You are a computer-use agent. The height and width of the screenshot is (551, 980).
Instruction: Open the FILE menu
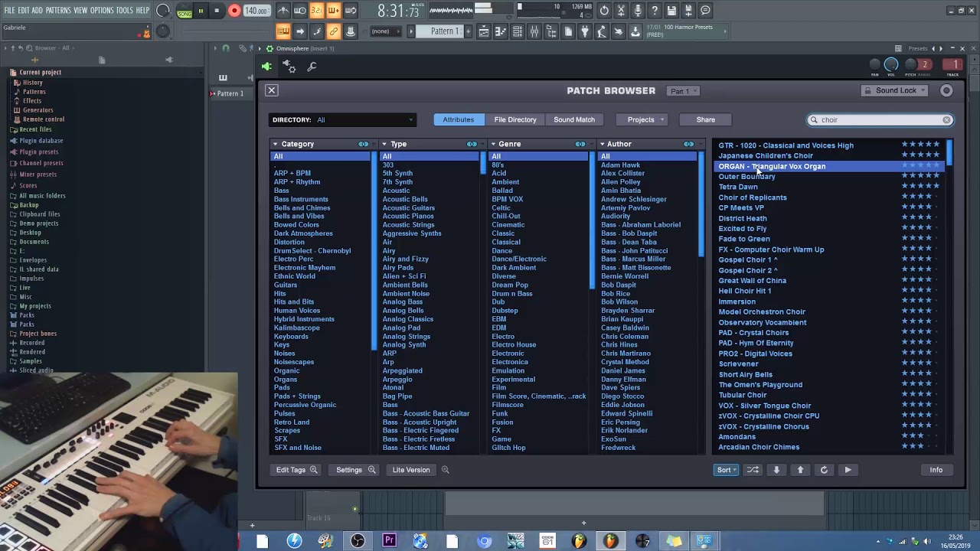[10, 11]
